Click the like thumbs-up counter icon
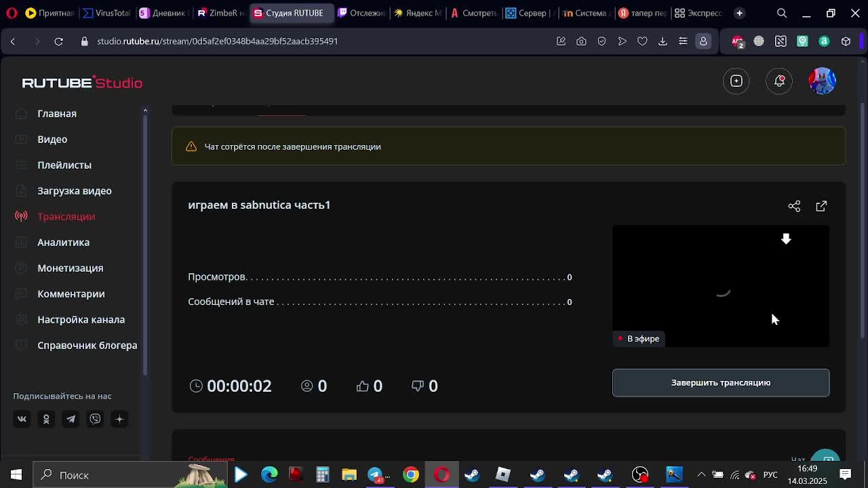The image size is (868, 488). pyautogui.click(x=363, y=386)
